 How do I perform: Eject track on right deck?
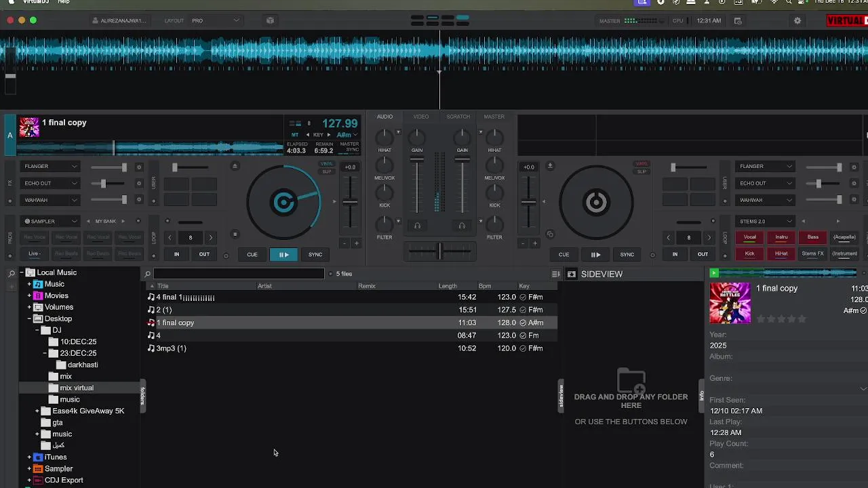[x=550, y=166]
